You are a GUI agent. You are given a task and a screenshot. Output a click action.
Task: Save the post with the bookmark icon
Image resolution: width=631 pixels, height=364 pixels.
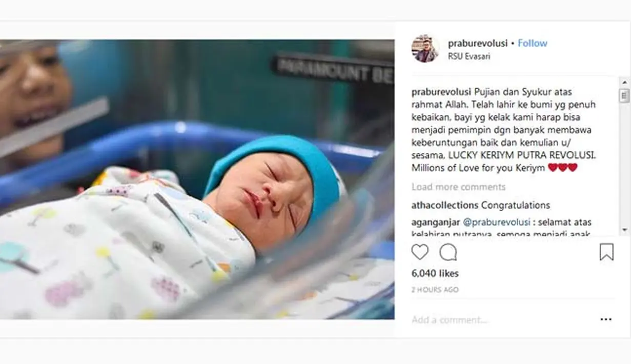point(606,252)
